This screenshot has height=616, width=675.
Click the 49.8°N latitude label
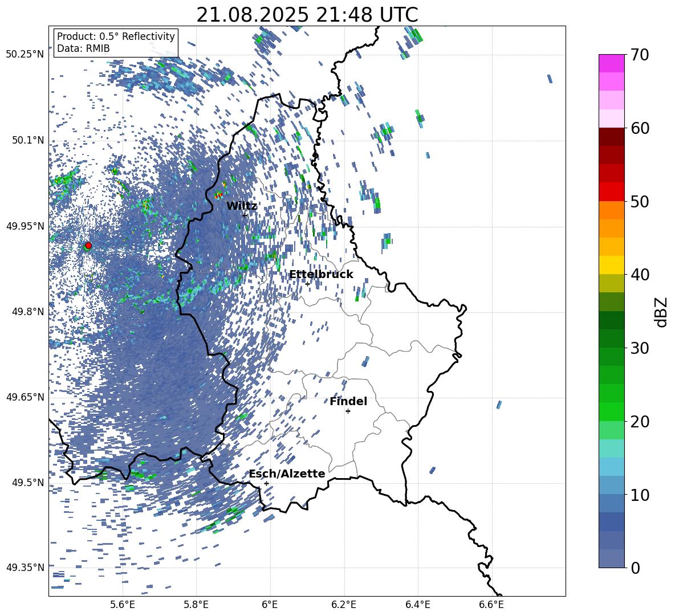click(28, 312)
